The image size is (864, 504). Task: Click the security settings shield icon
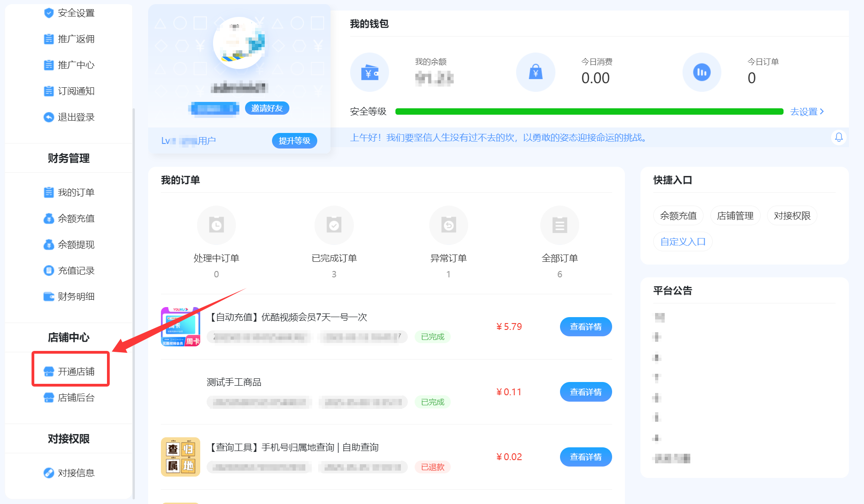click(49, 13)
